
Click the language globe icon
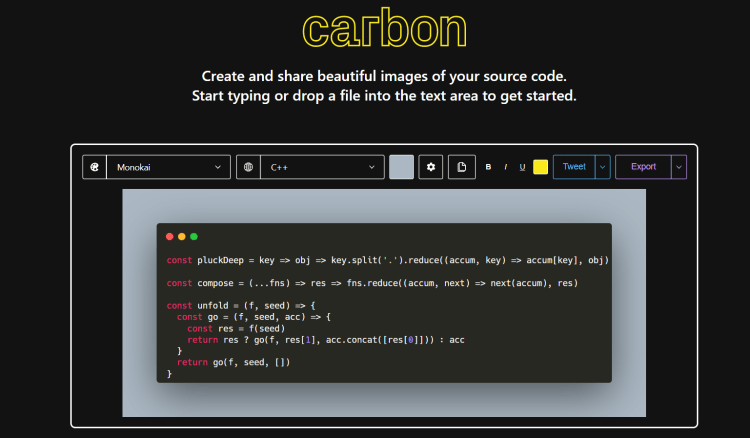coord(248,167)
